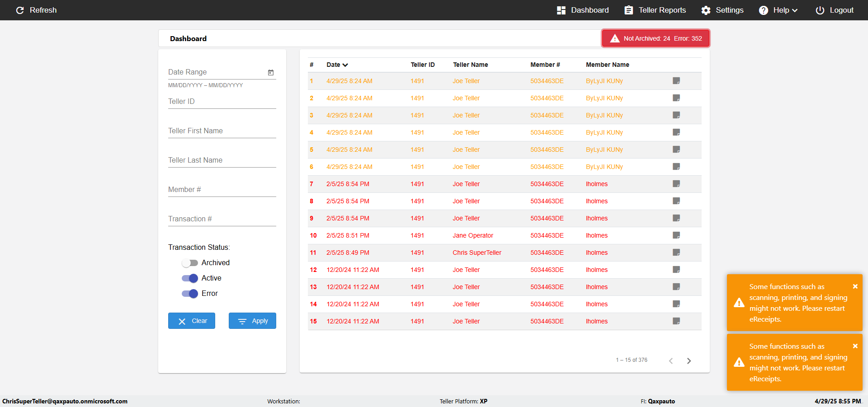Click the Member # filter field
This screenshot has width=868, height=407.
coord(222,190)
